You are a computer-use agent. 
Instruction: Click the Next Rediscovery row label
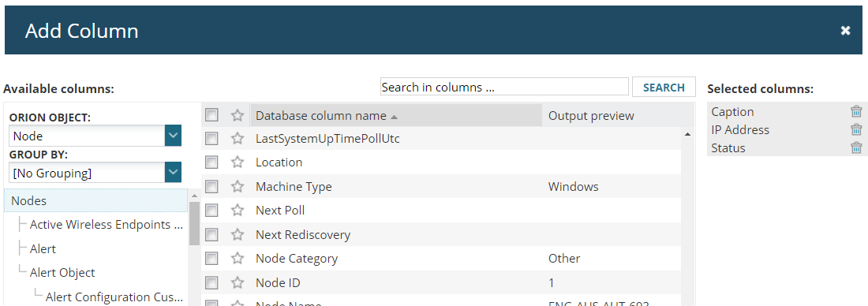click(303, 234)
